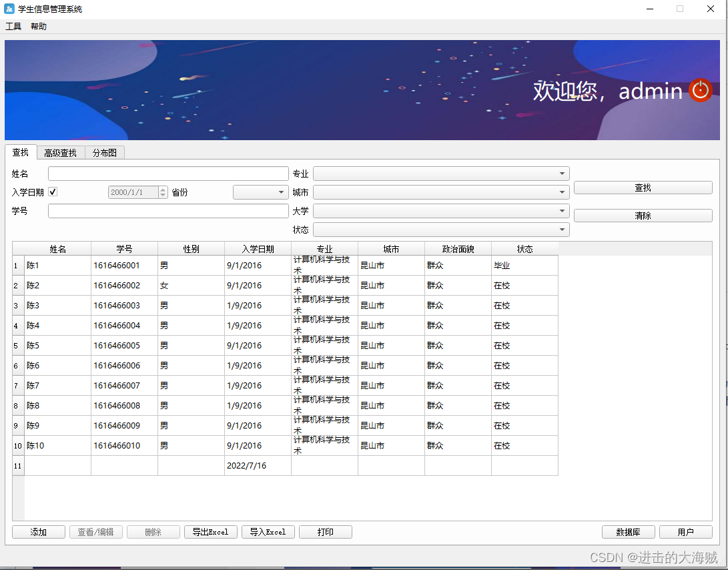Open the 状态 dropdown
The height and width of the screenshot is (570, 728).
coord(441,230)
